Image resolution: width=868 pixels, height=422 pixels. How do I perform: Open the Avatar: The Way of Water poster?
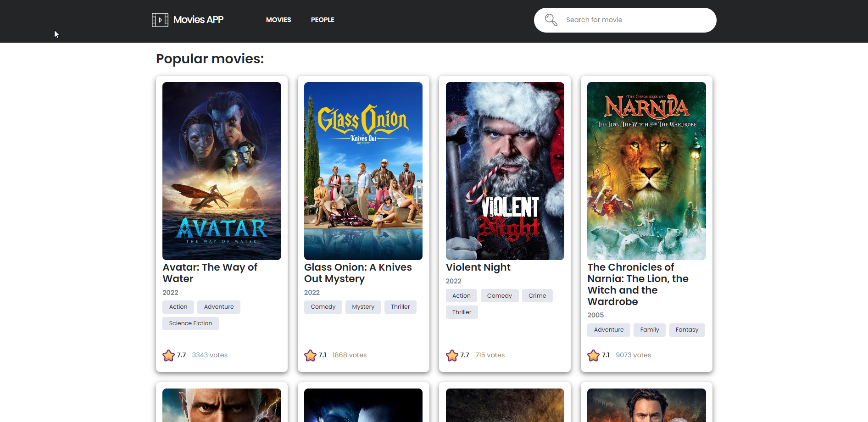222,171
